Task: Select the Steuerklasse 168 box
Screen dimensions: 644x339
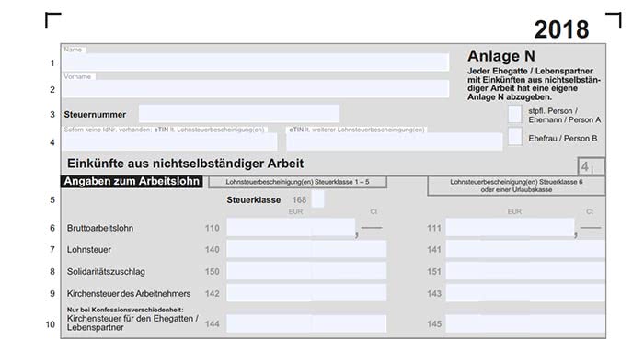Action: coord(318,199)
